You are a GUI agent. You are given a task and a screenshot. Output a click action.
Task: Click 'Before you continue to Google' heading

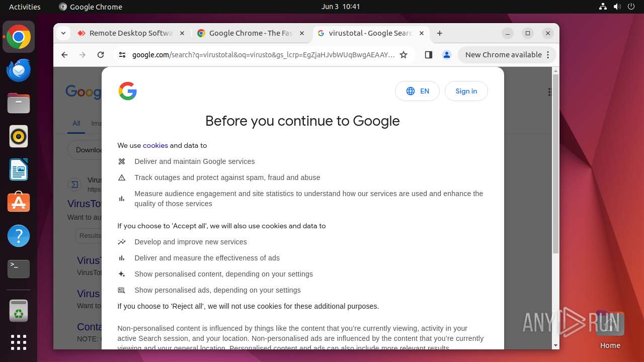point(302,121)
